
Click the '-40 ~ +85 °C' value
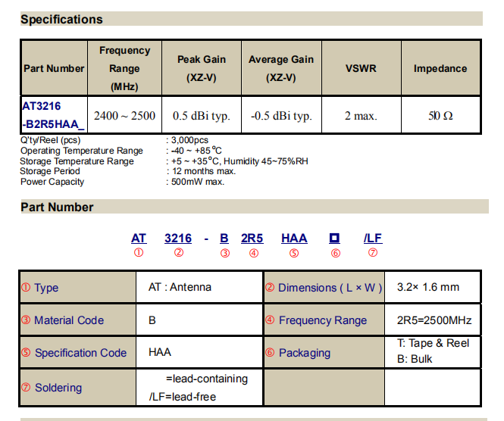tap(196, 151)
